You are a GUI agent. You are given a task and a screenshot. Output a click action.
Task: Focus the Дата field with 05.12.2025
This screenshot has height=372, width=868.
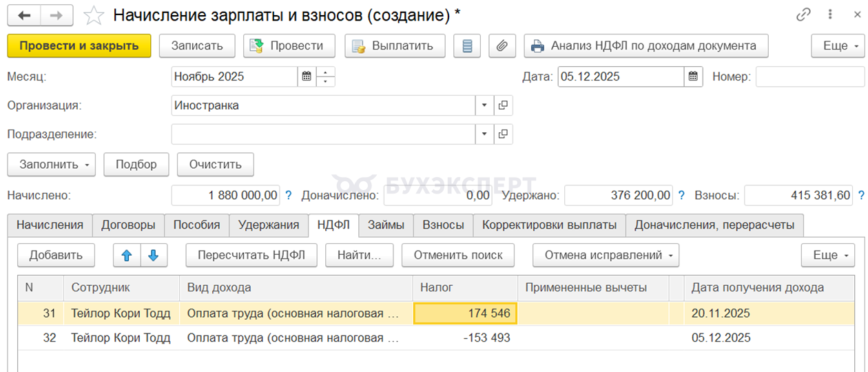[x=621, y=76]
